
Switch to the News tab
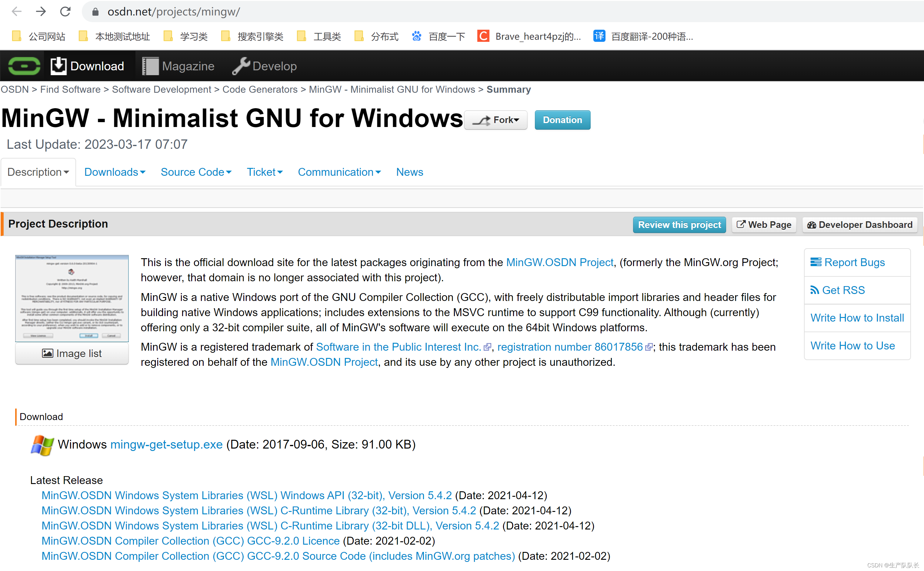pyautogui.click(x=409, y=172)
